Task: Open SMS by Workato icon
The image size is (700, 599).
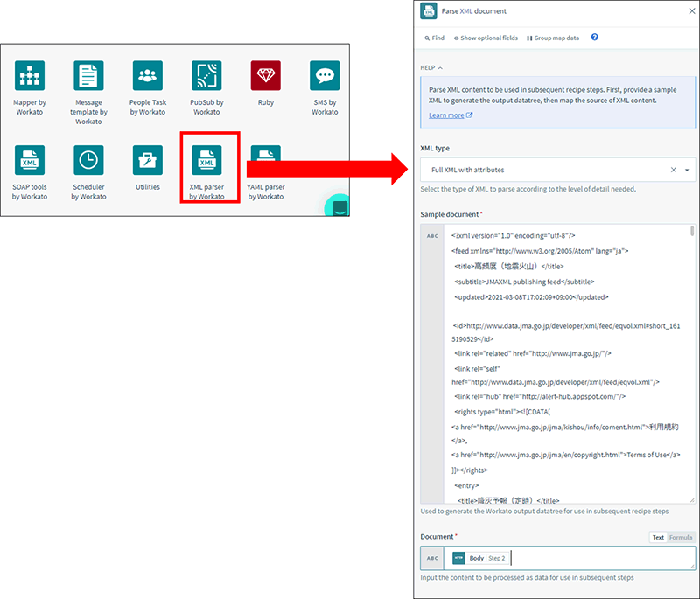Action: point(325,75)
